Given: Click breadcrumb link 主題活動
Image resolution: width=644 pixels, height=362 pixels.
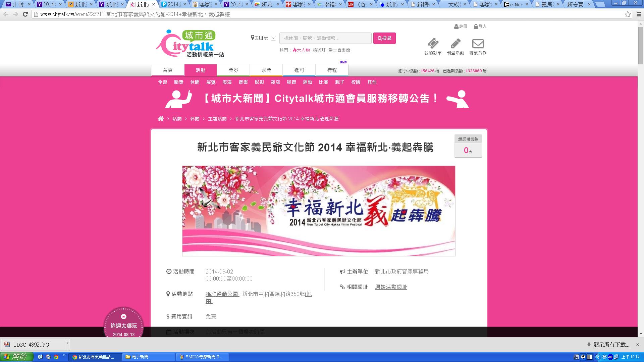Looking at the screenshot, I should (217, 119).
